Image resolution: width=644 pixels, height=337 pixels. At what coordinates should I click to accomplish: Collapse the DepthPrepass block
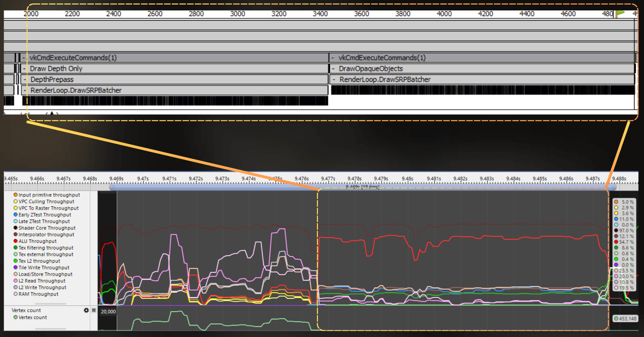point(25,79)
